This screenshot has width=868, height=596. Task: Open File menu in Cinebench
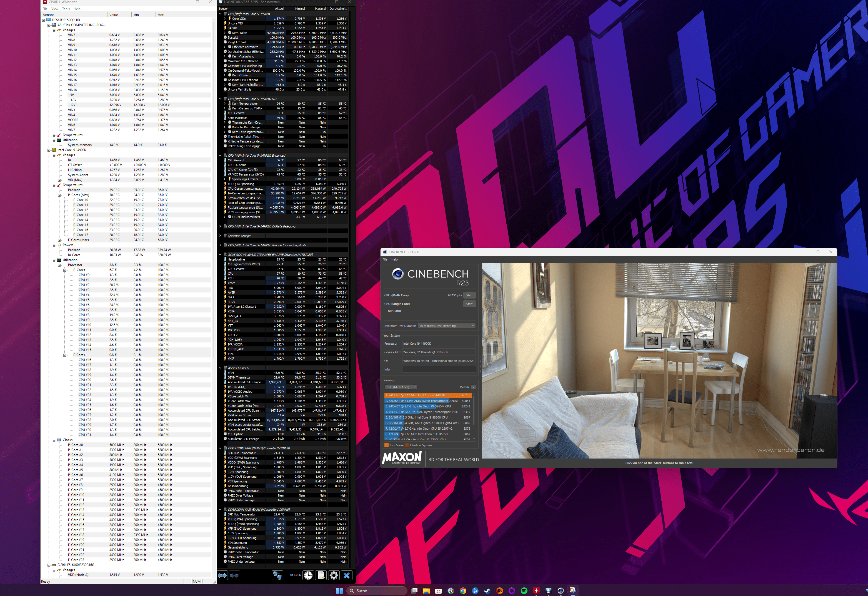tap(385, 259)
